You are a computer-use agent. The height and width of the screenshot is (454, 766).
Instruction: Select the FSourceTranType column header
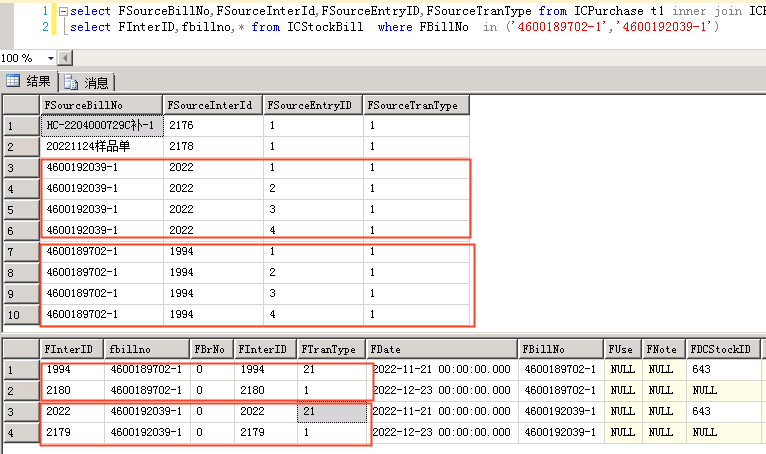[415, 105]
